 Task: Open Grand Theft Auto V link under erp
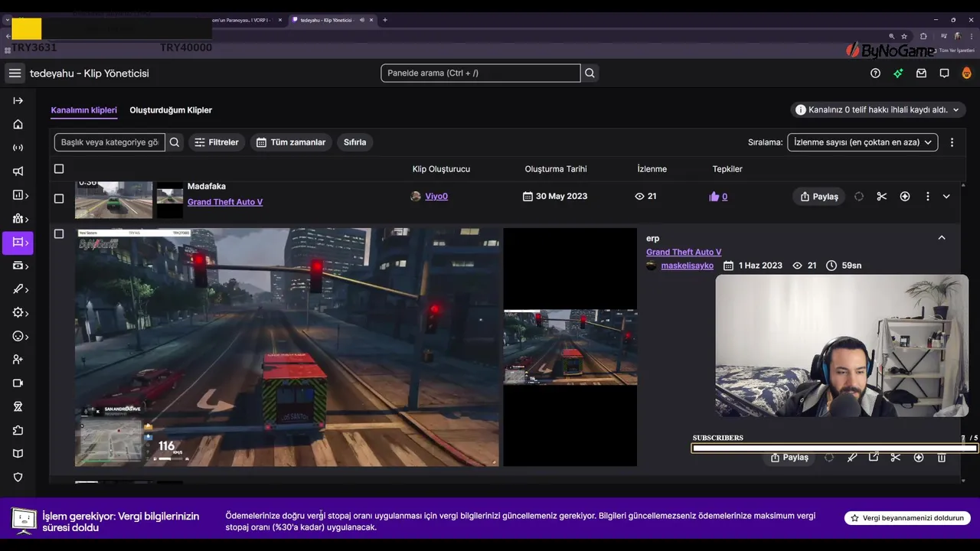(684, 252)
